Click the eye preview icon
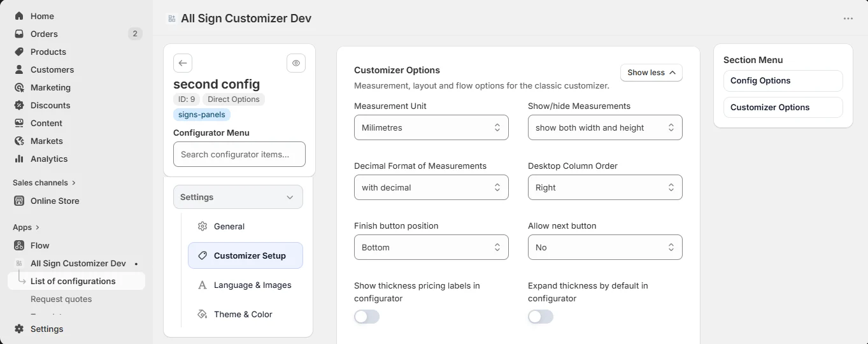Image resolution: width=868 pixels, height=344 pixels. [296, 63]
